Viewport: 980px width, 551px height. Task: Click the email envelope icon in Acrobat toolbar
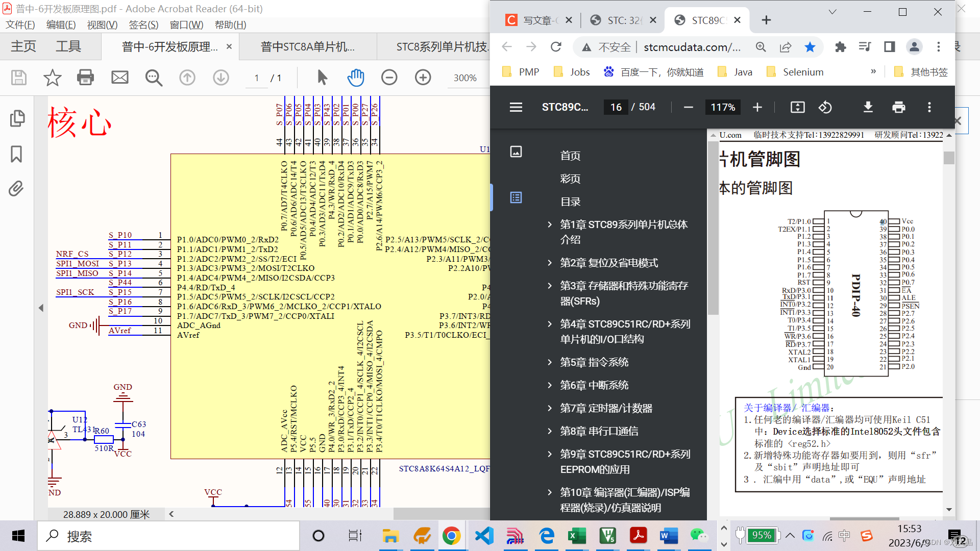tap(120, 78)
